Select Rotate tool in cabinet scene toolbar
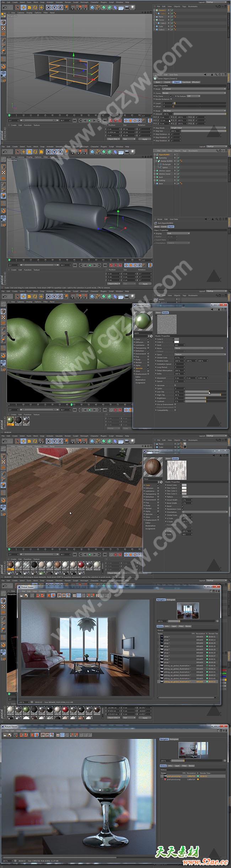This screenshot has height=868, width=231. tap(35, 7)
